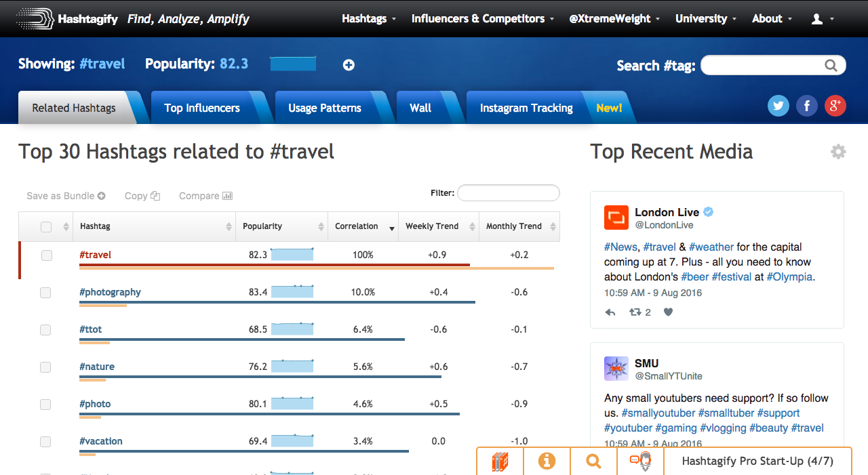The height and width of the screenshot is (475, 868).
Task: Open Influencers & Competitors dropdown
Action: click(x=483, y=19)
